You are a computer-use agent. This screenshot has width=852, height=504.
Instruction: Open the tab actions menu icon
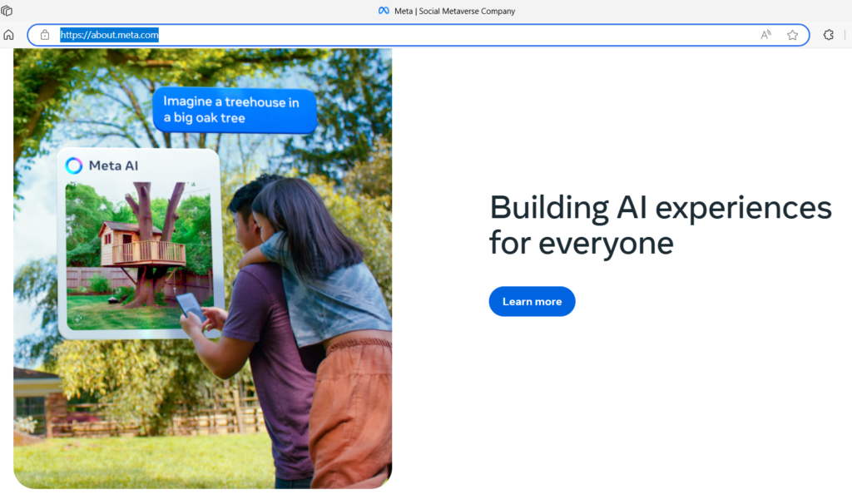7,11
